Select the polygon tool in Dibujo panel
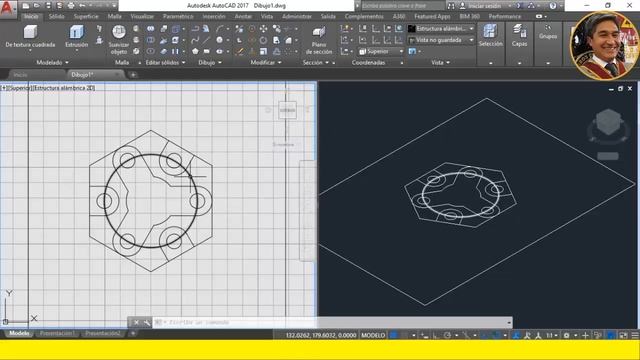The height and width of the screenshot is (360, 640). (195, 51)
